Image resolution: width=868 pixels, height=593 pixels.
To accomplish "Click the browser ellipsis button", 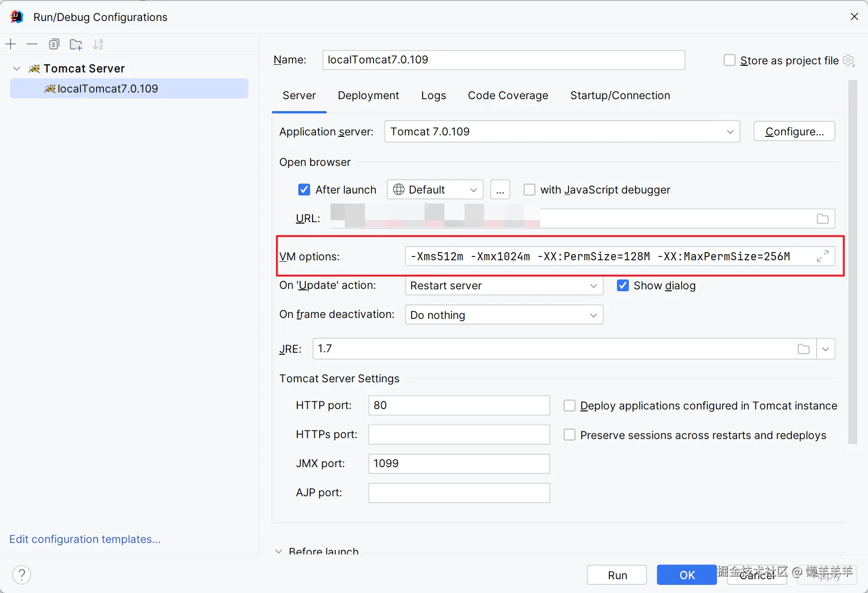I will click(x=500, y=190).
